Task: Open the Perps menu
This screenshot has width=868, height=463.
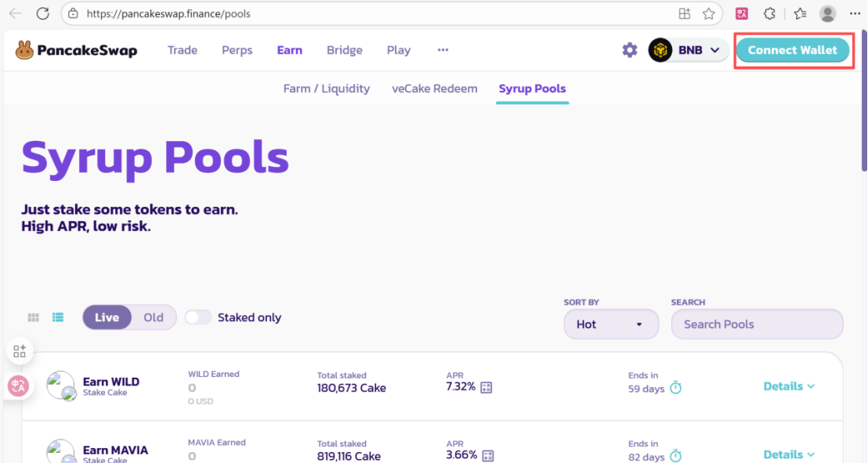Action: 237,50
